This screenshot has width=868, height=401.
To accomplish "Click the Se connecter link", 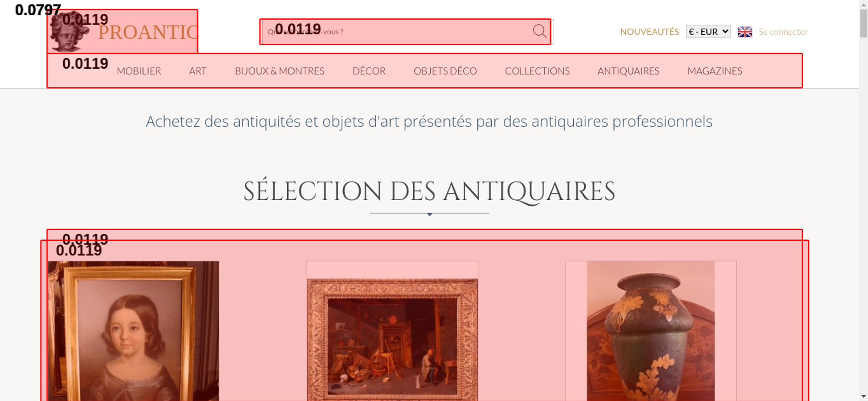I will click(783, 32).
